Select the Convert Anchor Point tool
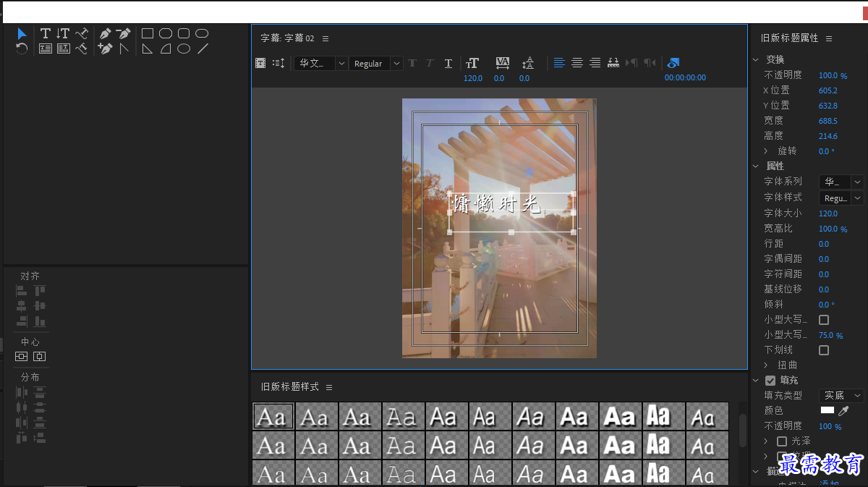Screen dimensions: 868x487 [x=124, y=48]
